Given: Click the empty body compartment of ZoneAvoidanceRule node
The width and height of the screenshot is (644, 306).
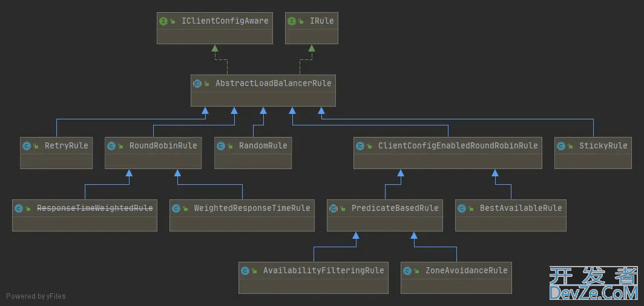Looking at the screenshot, I should coord(456,286).
